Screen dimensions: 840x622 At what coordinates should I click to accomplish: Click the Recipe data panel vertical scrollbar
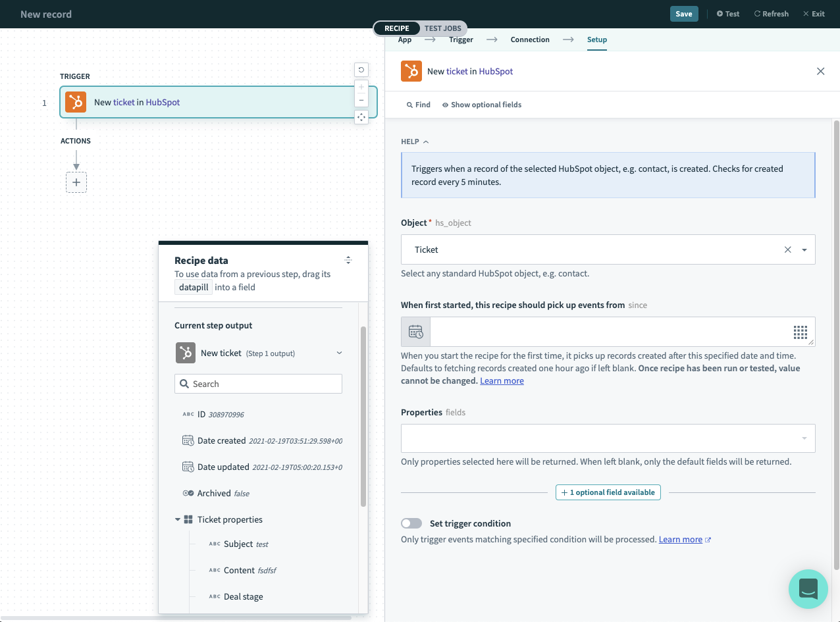click(363, 417)
